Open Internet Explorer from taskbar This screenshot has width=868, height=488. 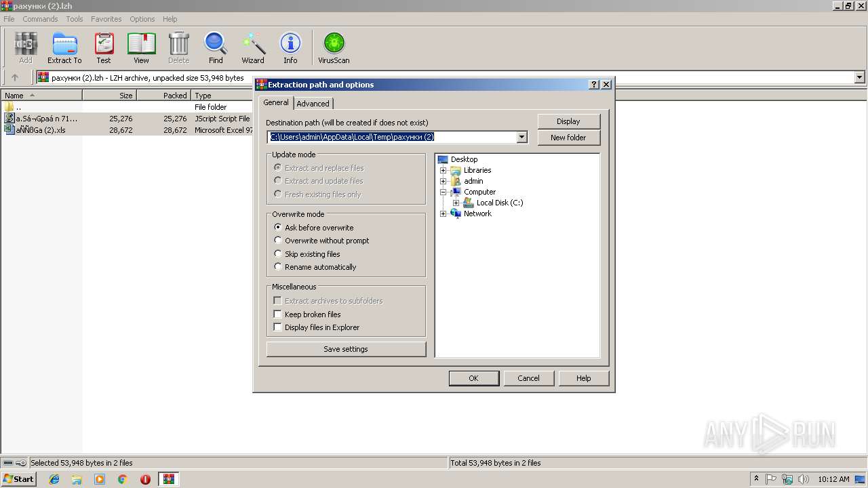point(54,479)
